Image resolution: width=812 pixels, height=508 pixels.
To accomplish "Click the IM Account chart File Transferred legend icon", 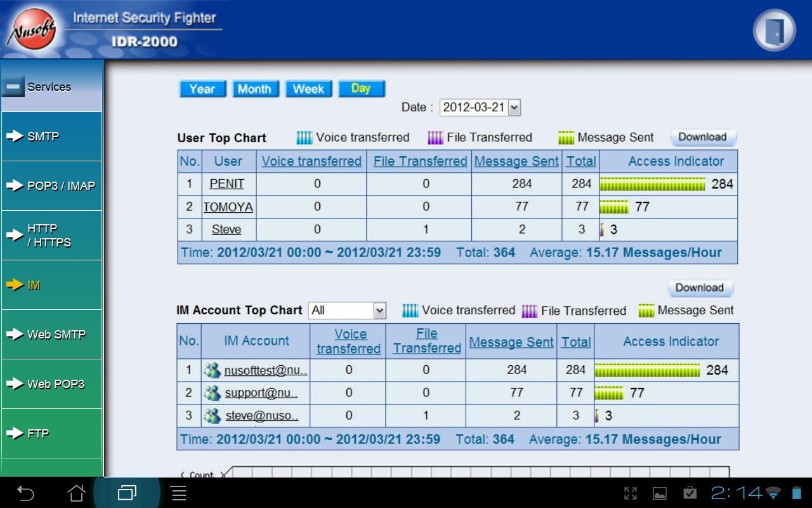I will pyautogui.click(x=530, y=311).
